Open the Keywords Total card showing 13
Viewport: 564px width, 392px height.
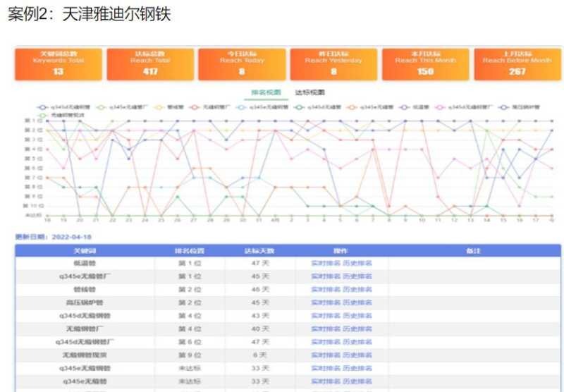[59, 64]
